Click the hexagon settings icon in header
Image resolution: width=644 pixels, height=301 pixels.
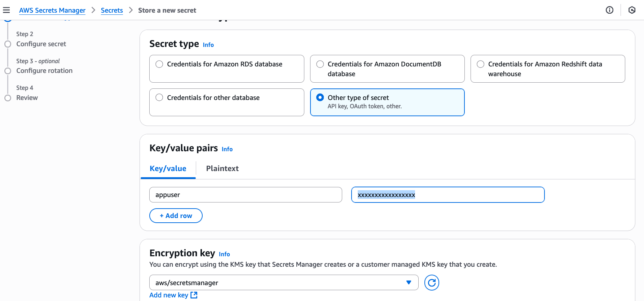(632, 10)
